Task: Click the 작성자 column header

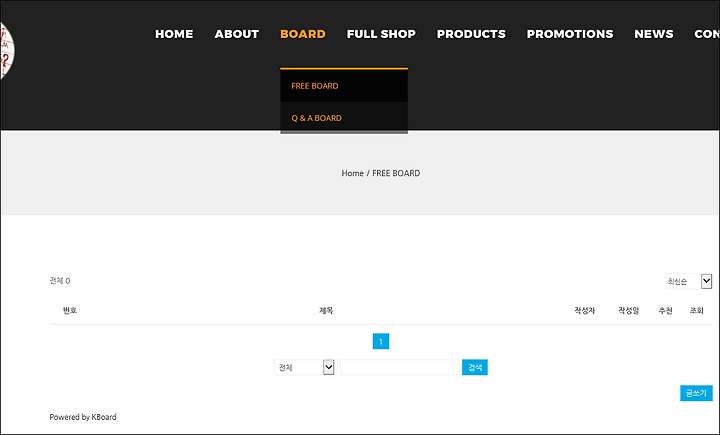Action: tap(585, 311)
